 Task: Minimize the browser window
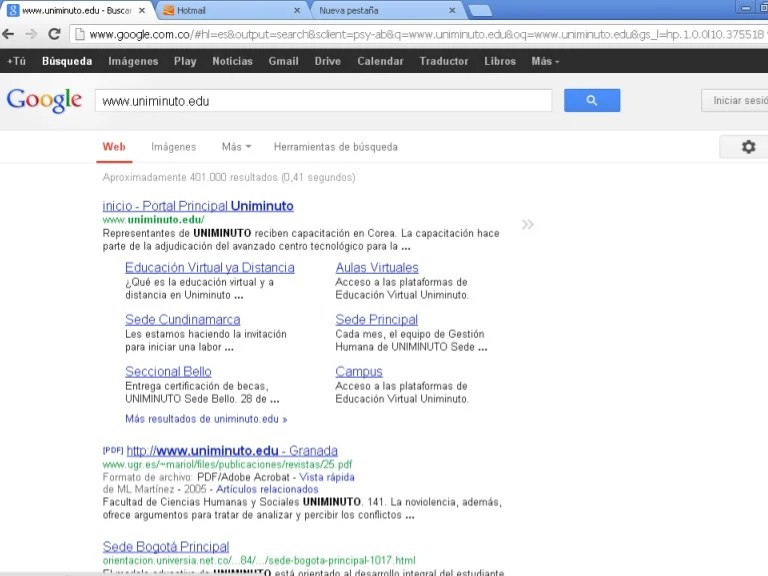click(745, 8)
